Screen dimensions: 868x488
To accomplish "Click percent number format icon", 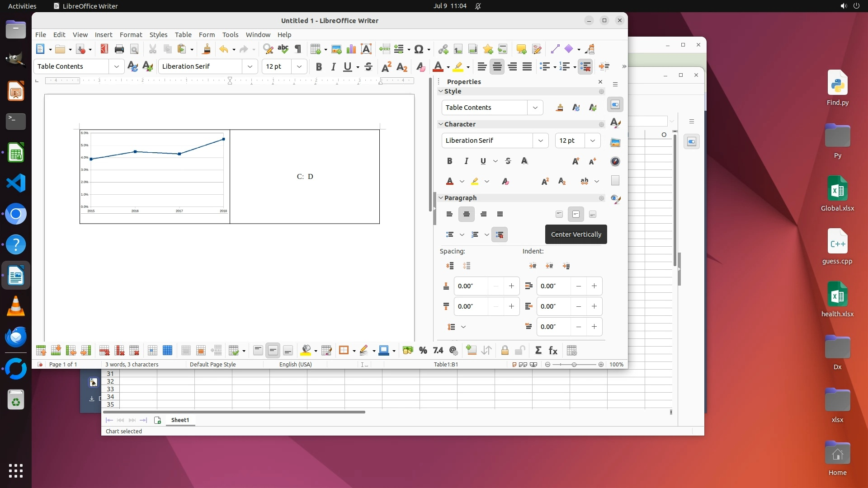I will coord(423,351).
